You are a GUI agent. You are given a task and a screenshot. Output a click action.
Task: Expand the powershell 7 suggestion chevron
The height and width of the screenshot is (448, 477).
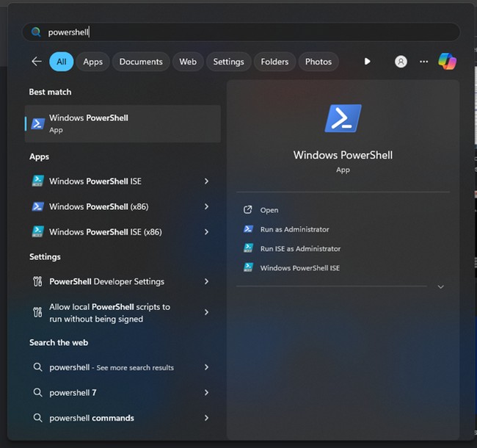(x=206, y=393)
